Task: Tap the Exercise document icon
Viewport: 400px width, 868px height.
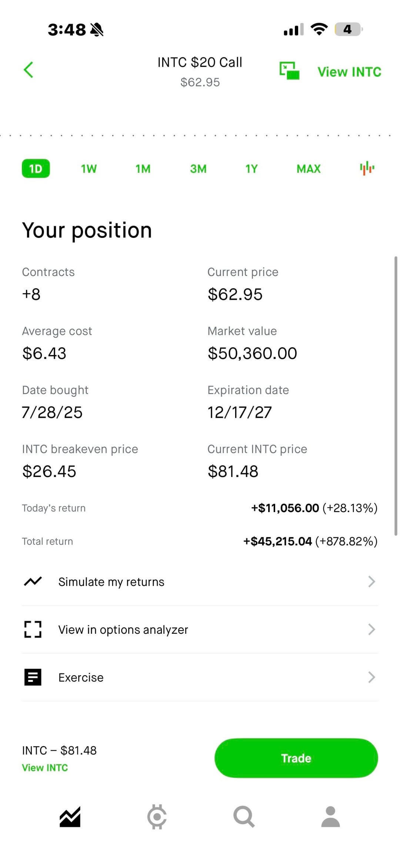Action: (33, 677)
